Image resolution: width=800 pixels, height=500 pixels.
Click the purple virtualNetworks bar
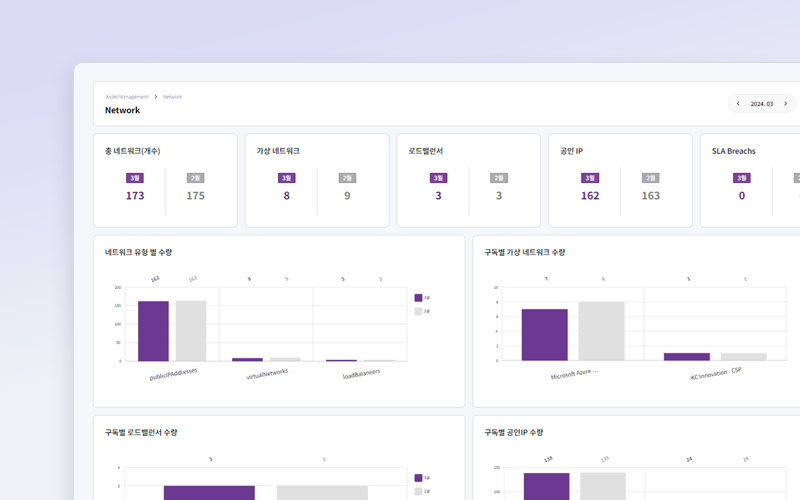click(247, 360)
